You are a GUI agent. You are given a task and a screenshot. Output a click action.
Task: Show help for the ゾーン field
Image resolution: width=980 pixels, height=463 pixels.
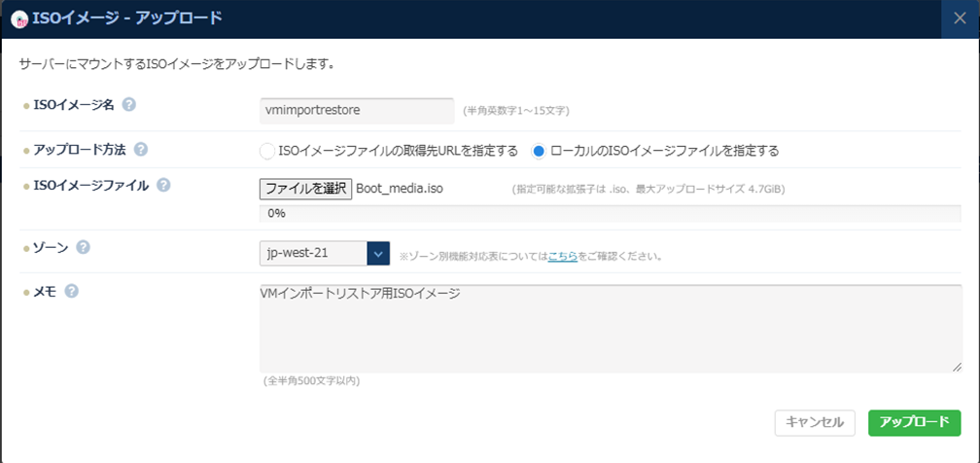(84, 247)
